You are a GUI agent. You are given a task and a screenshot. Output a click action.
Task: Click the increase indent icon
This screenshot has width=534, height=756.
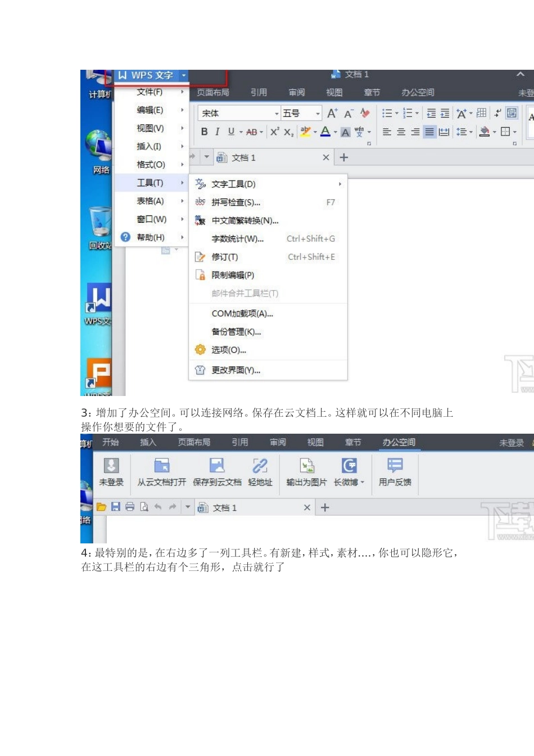pyautogui.click(x=445, y=114)
